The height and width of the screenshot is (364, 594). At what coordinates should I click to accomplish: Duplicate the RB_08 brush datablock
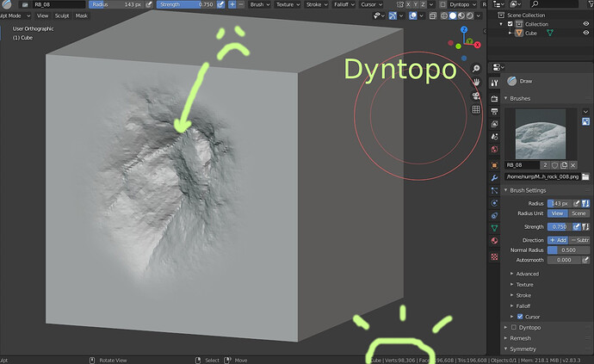coord(564,165)
